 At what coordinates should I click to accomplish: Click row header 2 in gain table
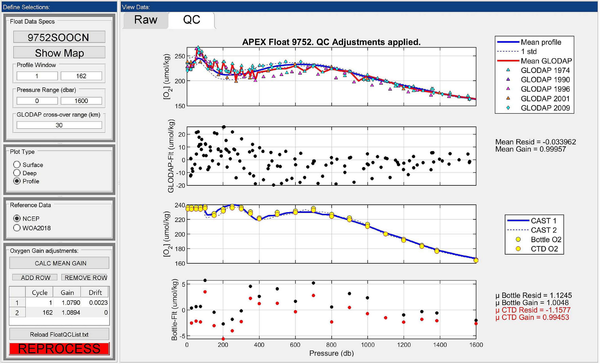pyautogui.click(x=17, y=312)
